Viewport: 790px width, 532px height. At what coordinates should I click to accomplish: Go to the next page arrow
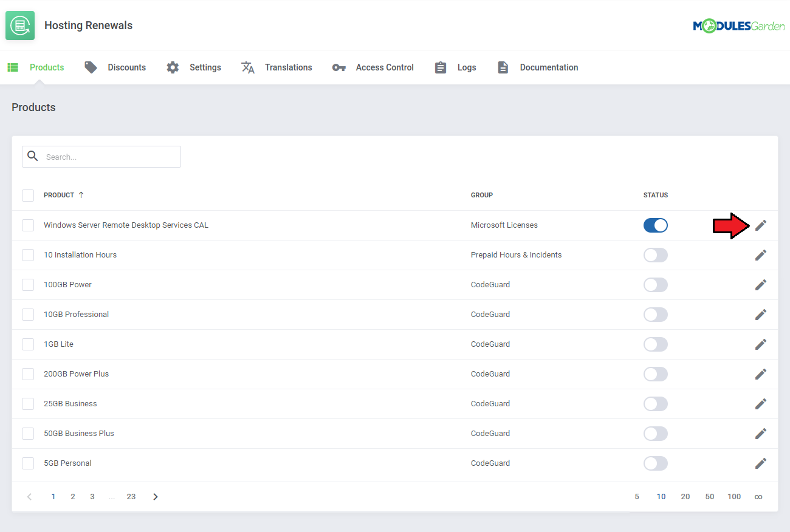[156, 497]
